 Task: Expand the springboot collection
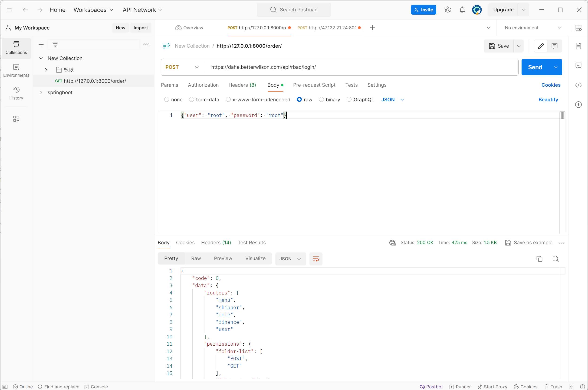coord(41,93)
